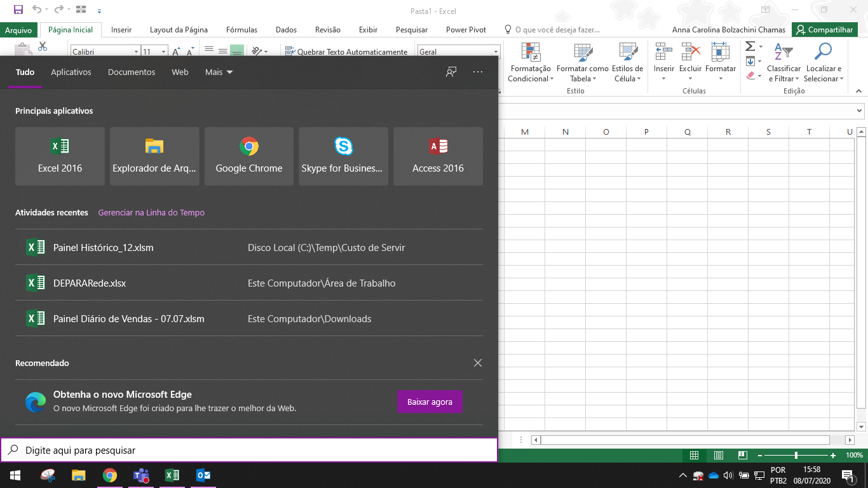
Task: Click the Baixar agora button
Action: click(x=430, y=402)
